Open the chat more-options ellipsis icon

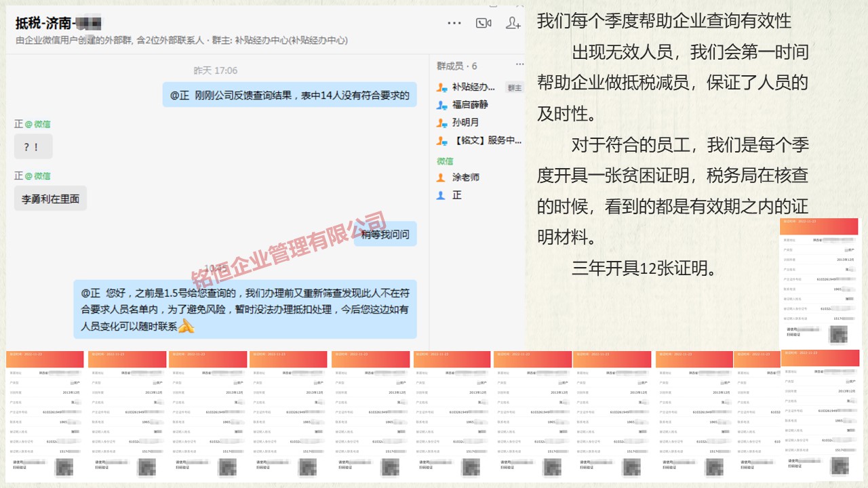pyautogui.click(x=454, y=23)
